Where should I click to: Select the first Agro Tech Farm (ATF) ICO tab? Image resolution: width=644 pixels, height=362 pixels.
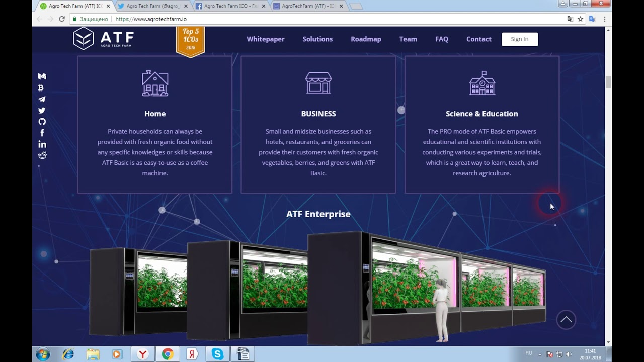coord(73,6)
